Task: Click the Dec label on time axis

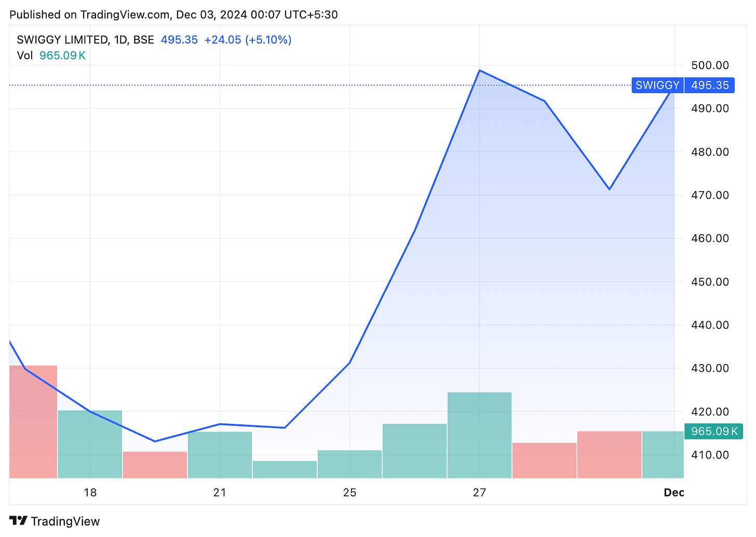Action: click(673, 492)
